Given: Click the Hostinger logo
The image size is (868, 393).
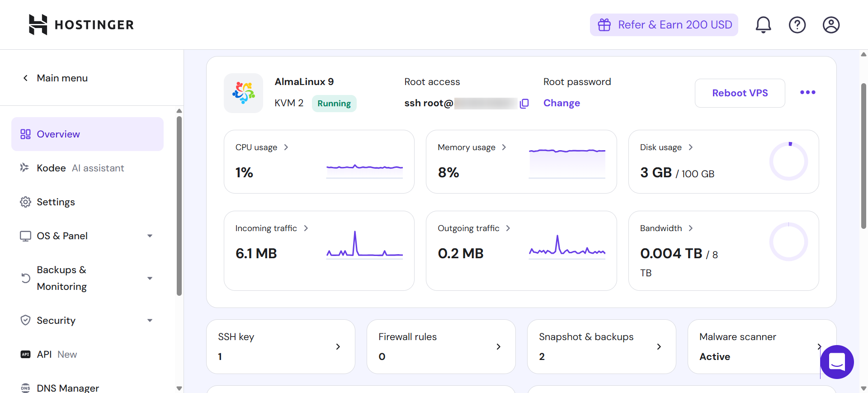Looking at the screenshot, I should [81, 24].
